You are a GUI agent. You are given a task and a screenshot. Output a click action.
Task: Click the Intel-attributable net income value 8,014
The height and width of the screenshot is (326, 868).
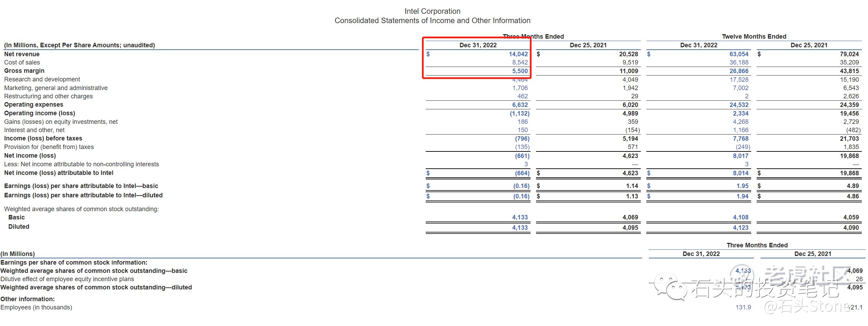point(740,173)
